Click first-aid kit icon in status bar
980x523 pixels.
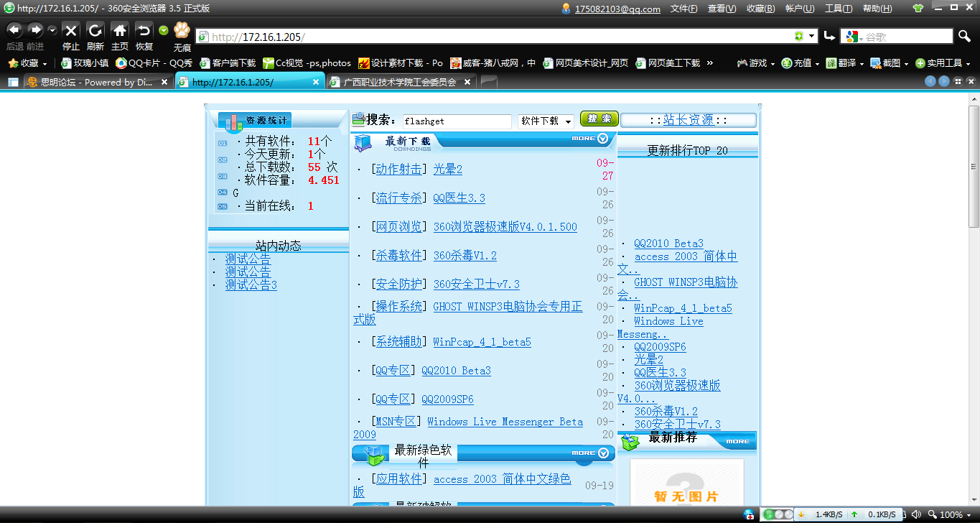[749, 514]
